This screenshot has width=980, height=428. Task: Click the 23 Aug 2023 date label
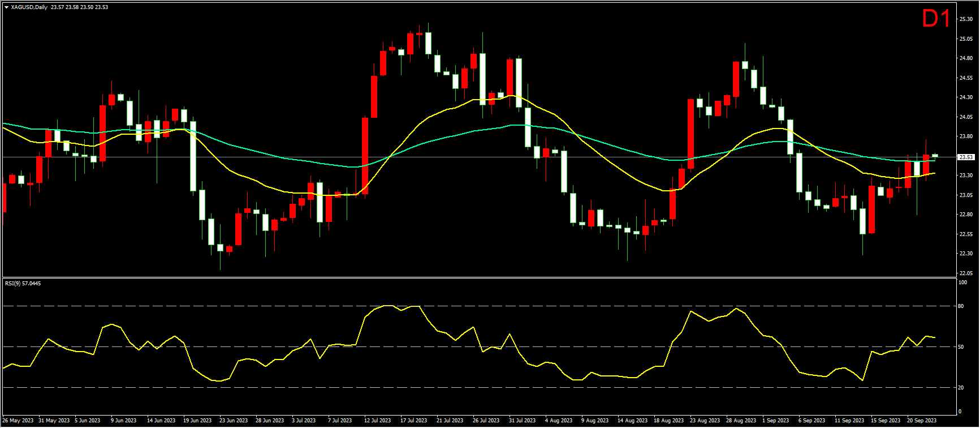[x=705, y=421]
